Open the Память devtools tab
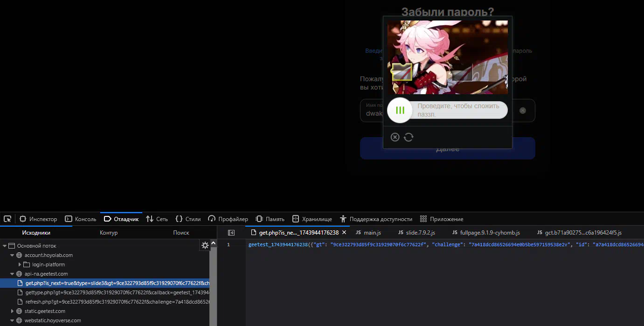The image size is (644, 326). click(270, 219)
